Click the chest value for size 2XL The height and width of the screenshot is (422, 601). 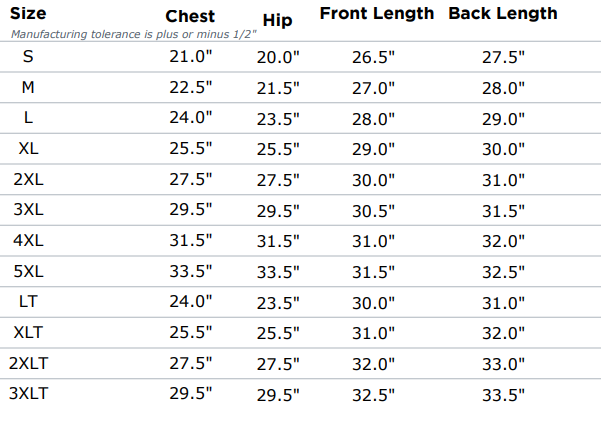pos(191,180)
